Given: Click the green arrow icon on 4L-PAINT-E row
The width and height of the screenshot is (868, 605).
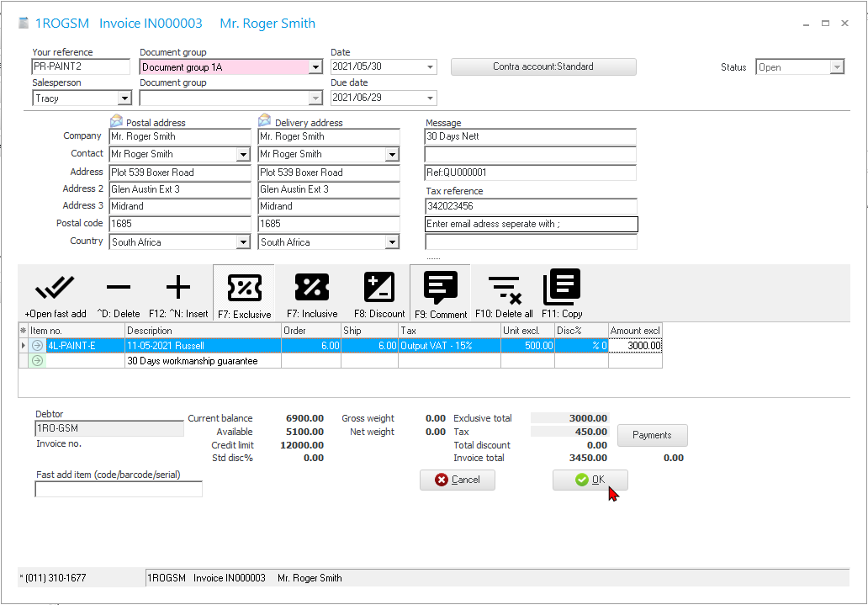Looking at the screenshot, I should click(x=37, y=346).
